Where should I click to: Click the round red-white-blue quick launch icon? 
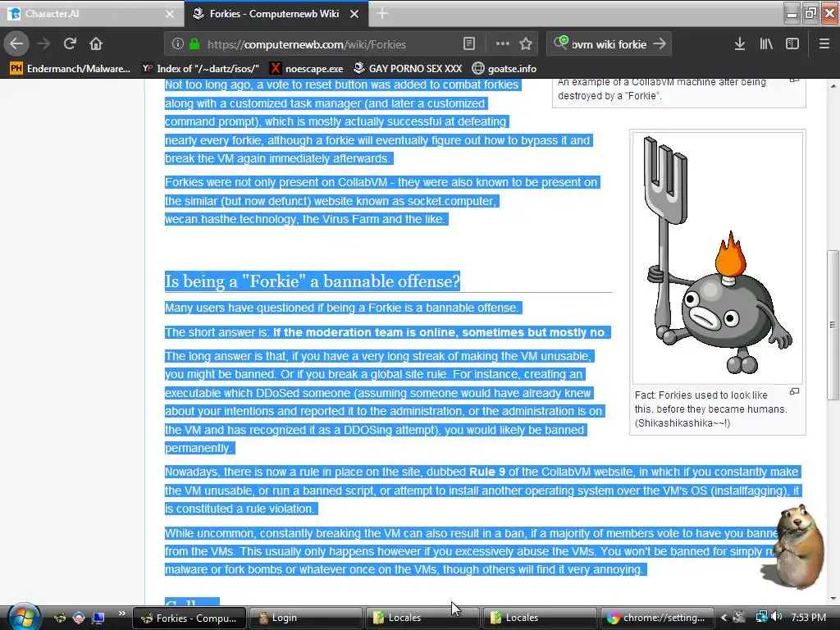point(79,618)
